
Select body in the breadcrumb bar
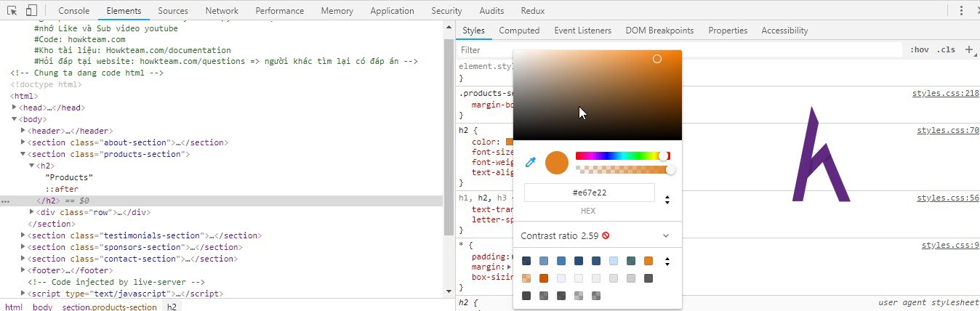tap(42, 307)
